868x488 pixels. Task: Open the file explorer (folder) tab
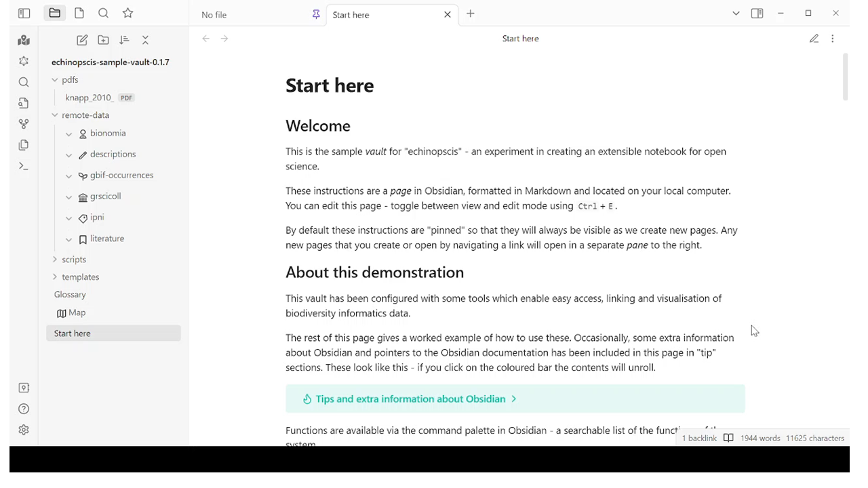[55, 13]
